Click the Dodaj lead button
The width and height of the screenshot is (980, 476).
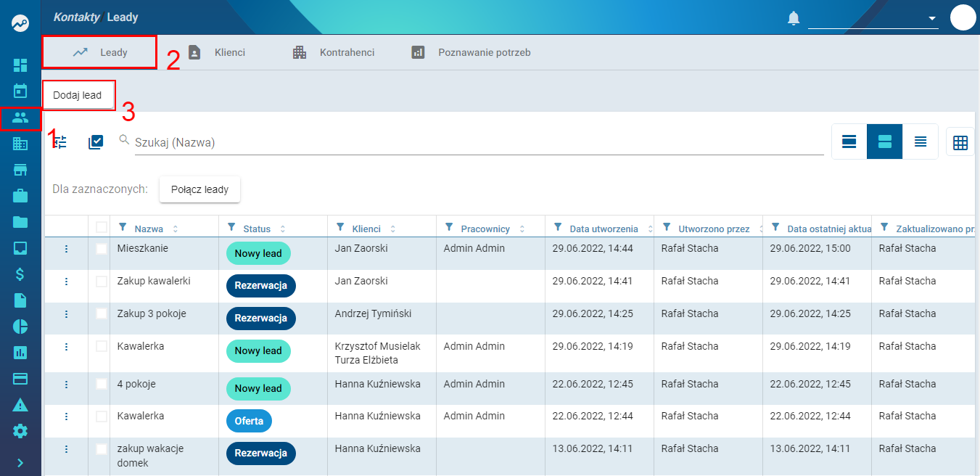coord(78,96)
